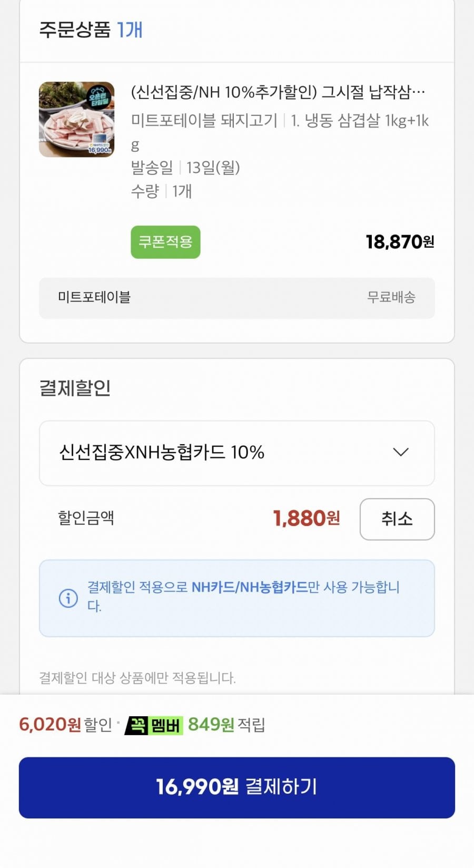
Task: Tap the 16,990원 결제하기 payment button
Action: click(237, 787)
